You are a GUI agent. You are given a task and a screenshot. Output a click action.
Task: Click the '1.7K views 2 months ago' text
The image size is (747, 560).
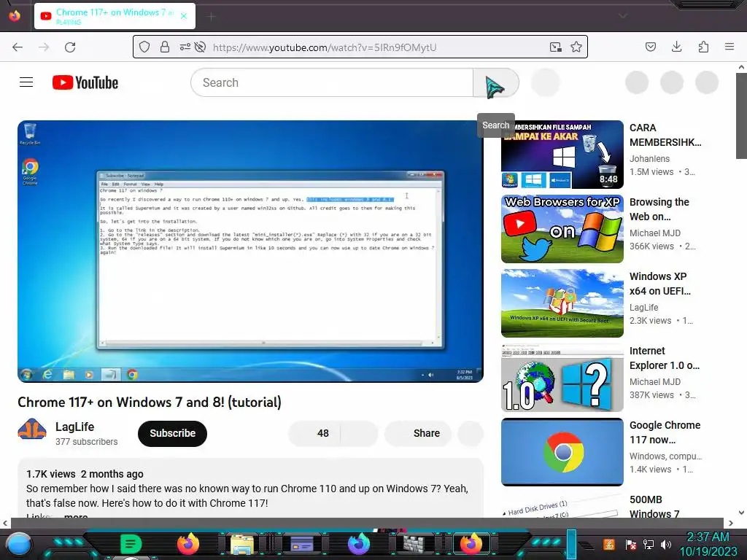click(x=85, y=474)
